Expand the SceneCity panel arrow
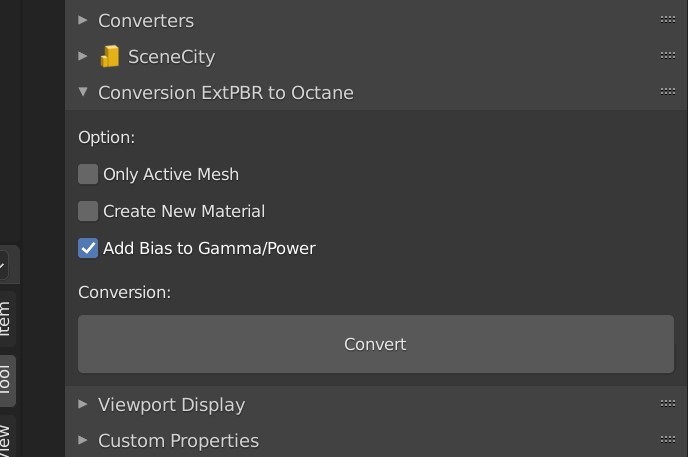 83,56
